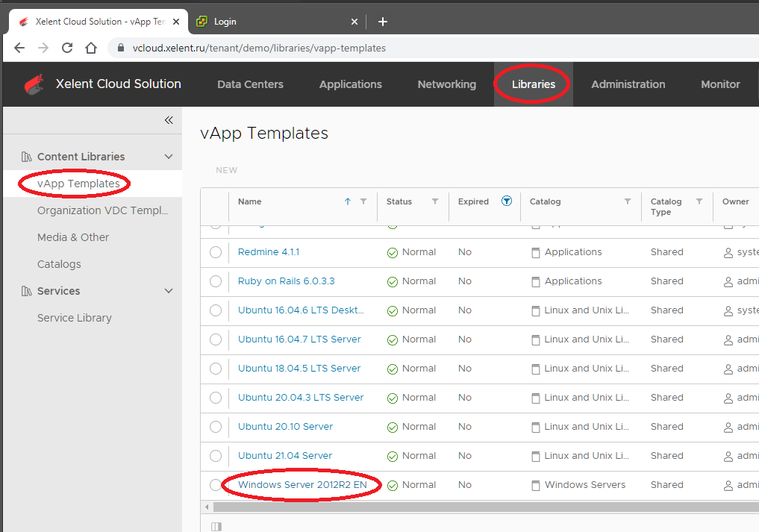759x532 pixels.
Task: Sort by Name using the up arrow
Action: click(348, 201)
